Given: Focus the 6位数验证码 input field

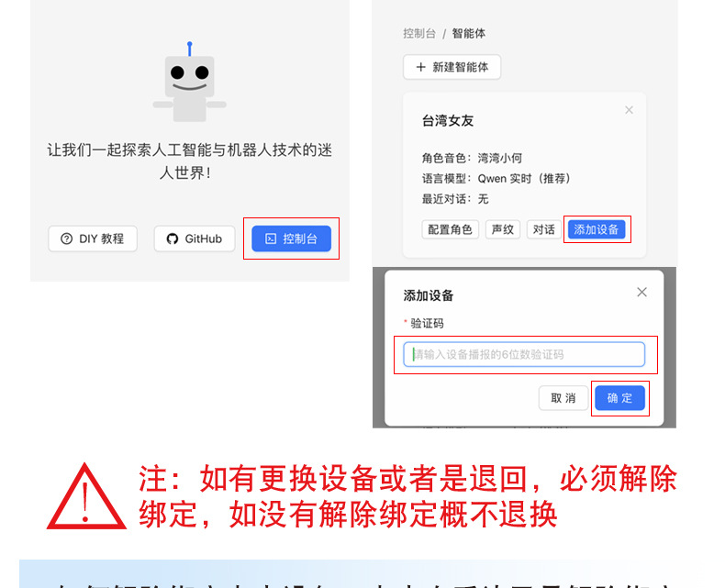Looking at the screenshot, I should (524, 355).
